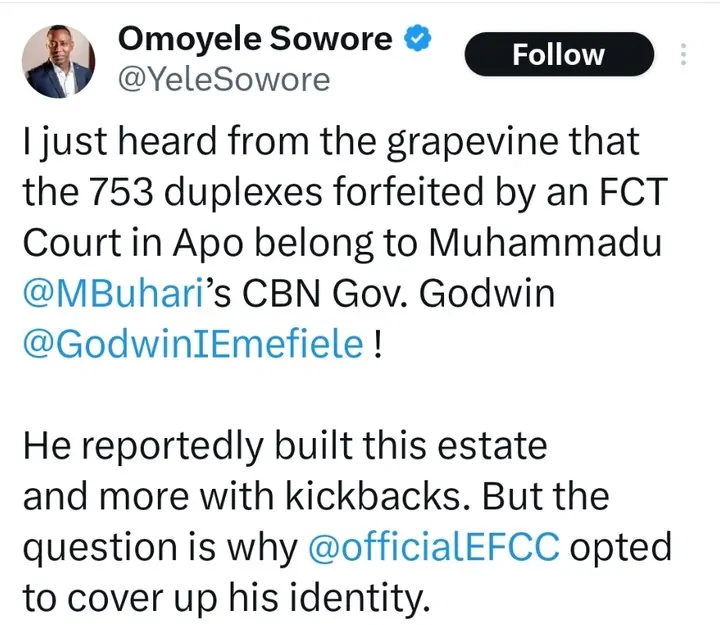The width and height of the screenshot is (720, 625).
Task: Open the three-dot more options menu
Action: point(684,54)
